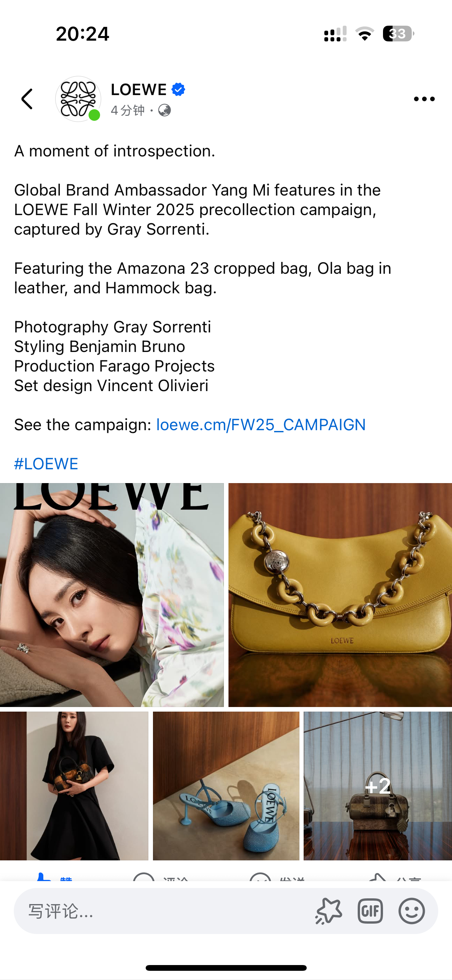
Task: Tap the post timestamp 4分钟
Action: (x=128, y=110)
